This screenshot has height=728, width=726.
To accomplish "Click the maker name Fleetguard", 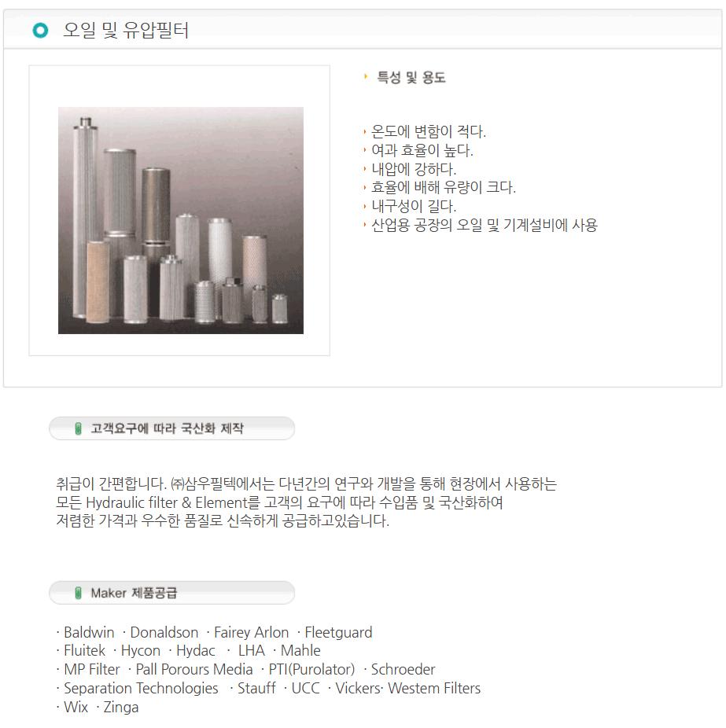I will coord(338,632).
